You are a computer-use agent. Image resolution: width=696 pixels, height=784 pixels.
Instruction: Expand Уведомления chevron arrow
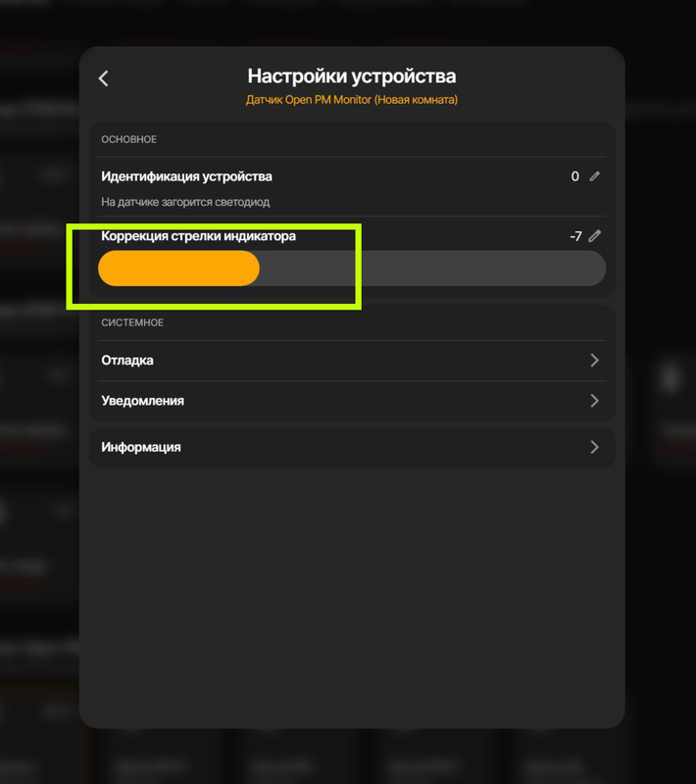pyautogui.click(x=594, y=401)
